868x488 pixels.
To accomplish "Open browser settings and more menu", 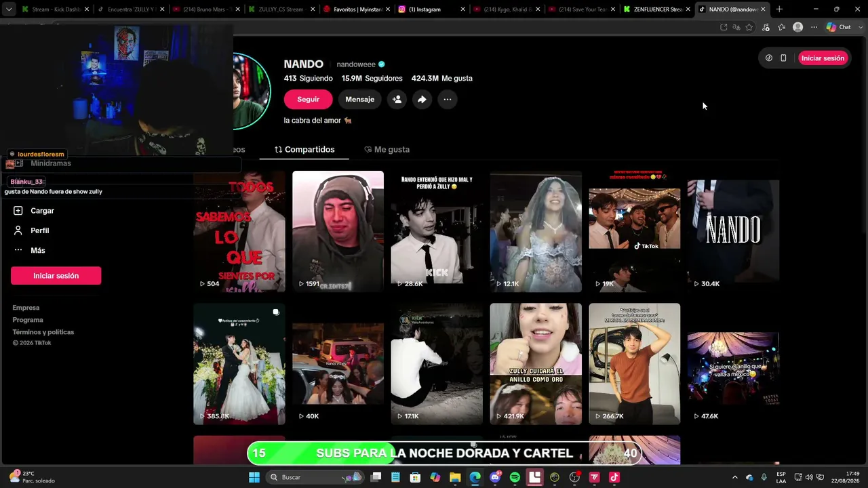I will pyautogui.click(x=814, y=27).
